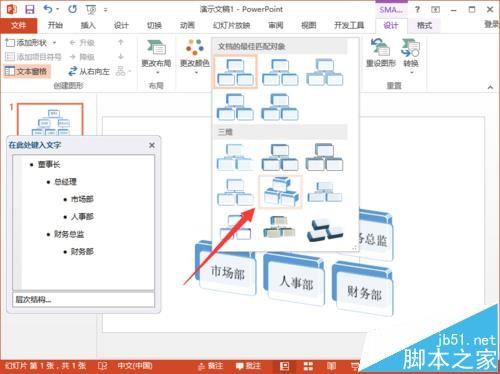Select fourth style in second row

235,106
